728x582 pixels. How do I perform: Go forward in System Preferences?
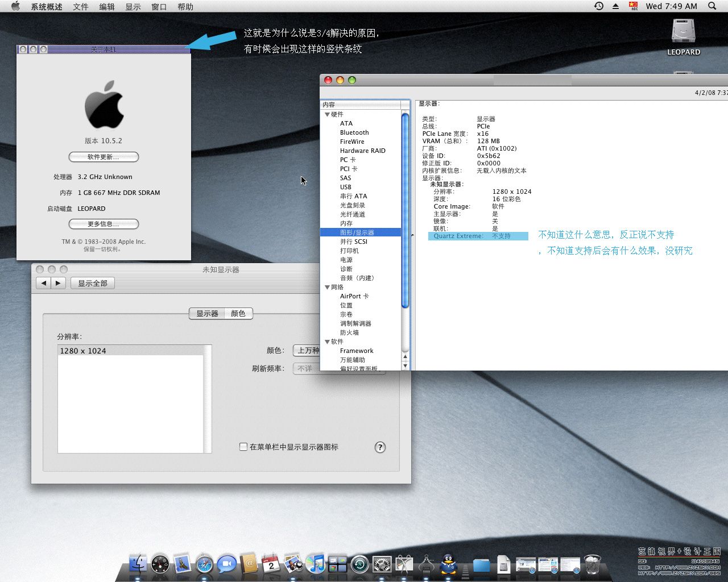tap(59, 283)
